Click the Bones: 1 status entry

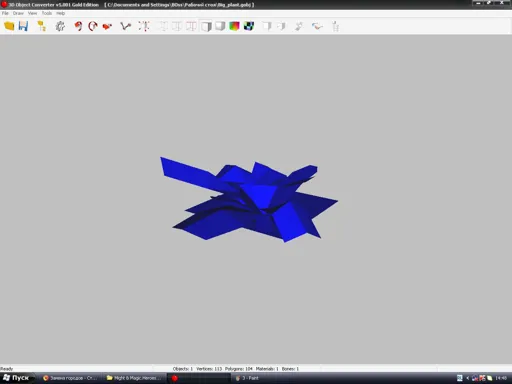click(290, 369)
